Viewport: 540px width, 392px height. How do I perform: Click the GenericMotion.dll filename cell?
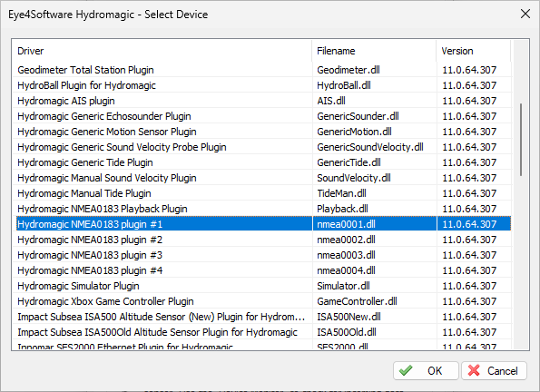tap(375, 132)
